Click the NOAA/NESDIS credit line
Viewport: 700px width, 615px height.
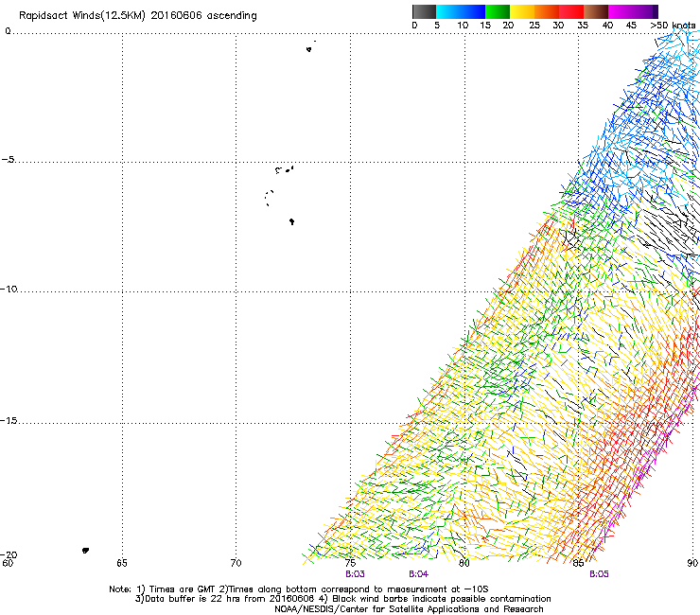point(409,609)
